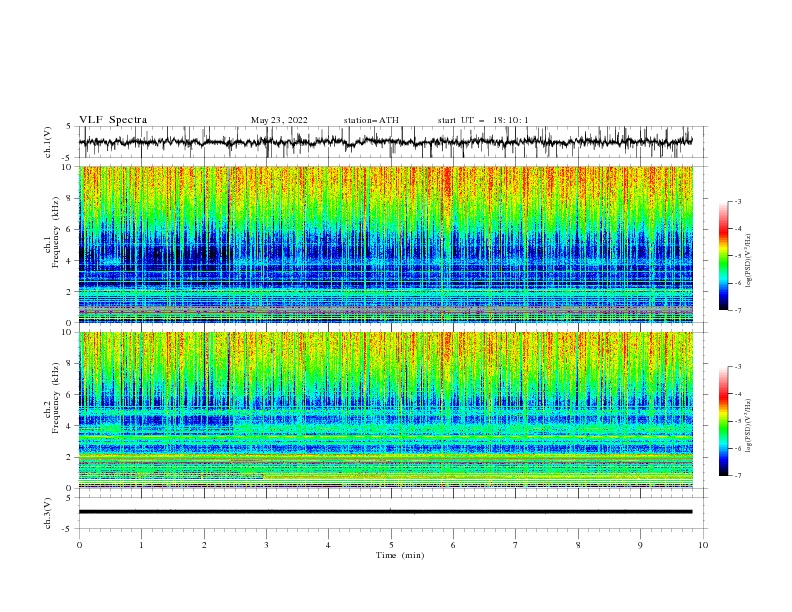The width and height of the screenshot is (792, 612).
Task: Click the '8' minute tick on time axis
Action: point(578,545)
